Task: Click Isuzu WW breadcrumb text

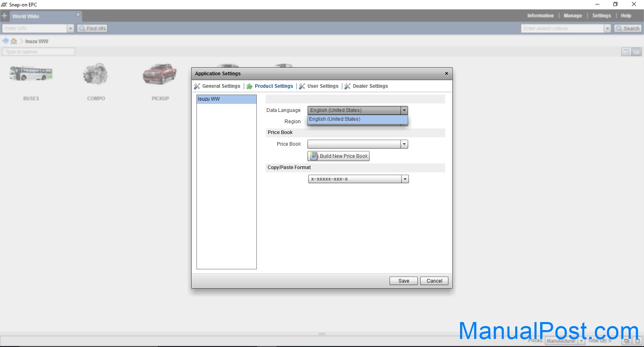Action: 37,41
